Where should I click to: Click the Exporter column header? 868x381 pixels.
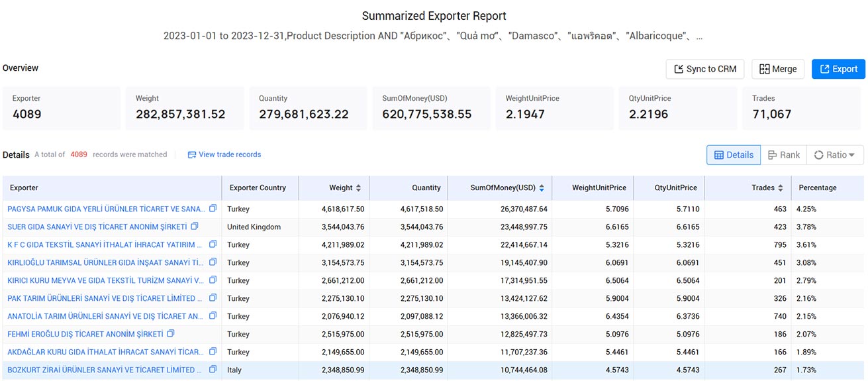click(x=112, y=188)
